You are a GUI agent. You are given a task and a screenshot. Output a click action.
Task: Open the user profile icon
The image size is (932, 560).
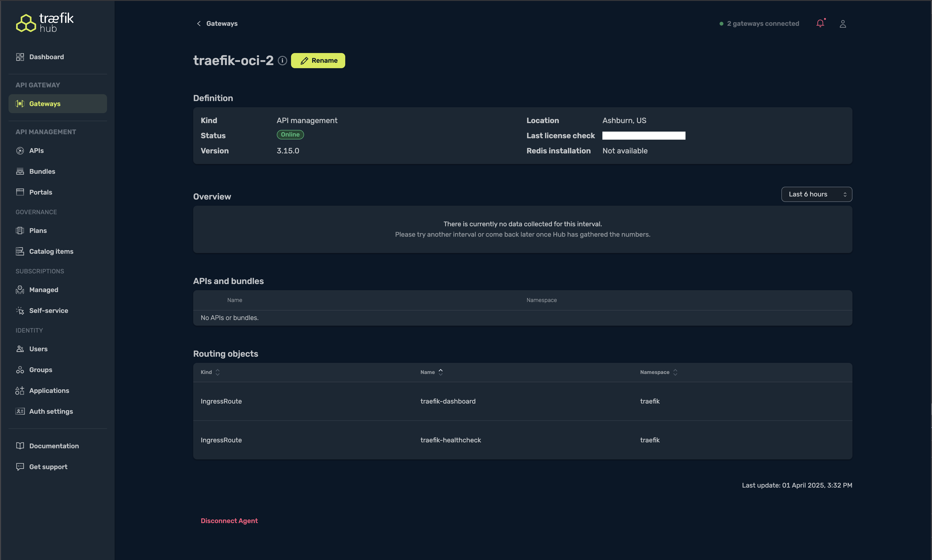[x=842, y=24]
